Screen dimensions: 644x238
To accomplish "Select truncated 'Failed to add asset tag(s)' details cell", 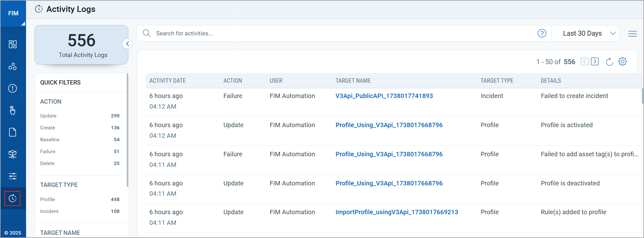I will click(589, 154).
